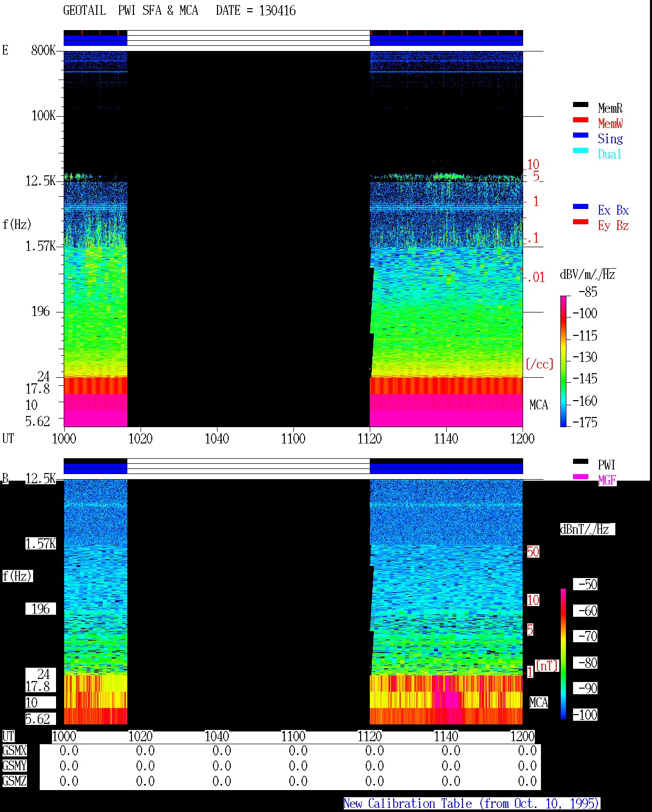Click the GSMZ row label
Image resolution: width=652 pixels, height=812 pixels.
click(14, 781)
